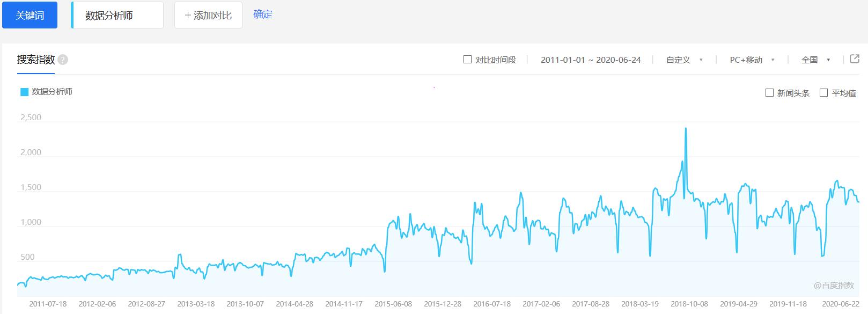The width and height of the screenshot is (868, 314).
Task: Enable the 对比时间段 checkbox
Action: (467, 60)
